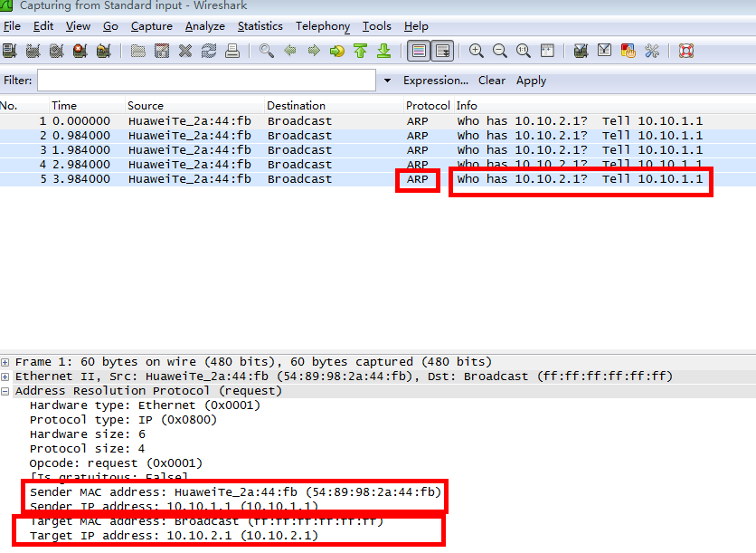This screenshot has width=756, height=553.
Task: Select packet 3 at time 1.984000
Action: [378, 150]
